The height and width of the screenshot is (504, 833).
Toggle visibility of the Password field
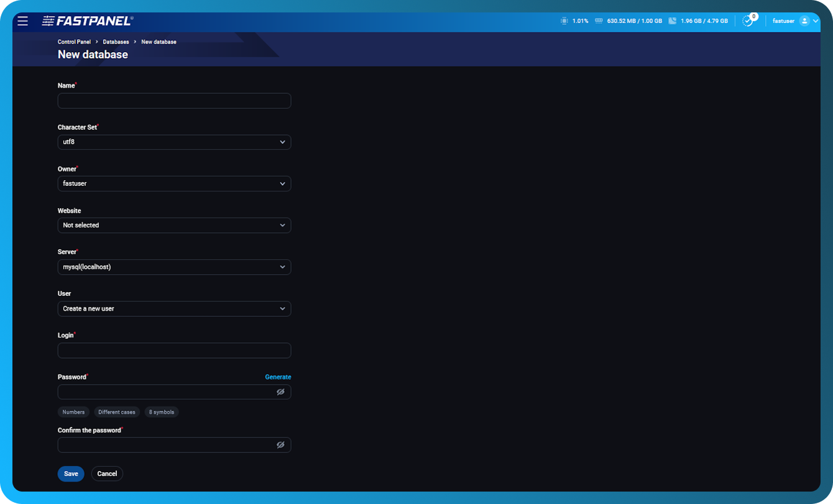tap(280, 392)
